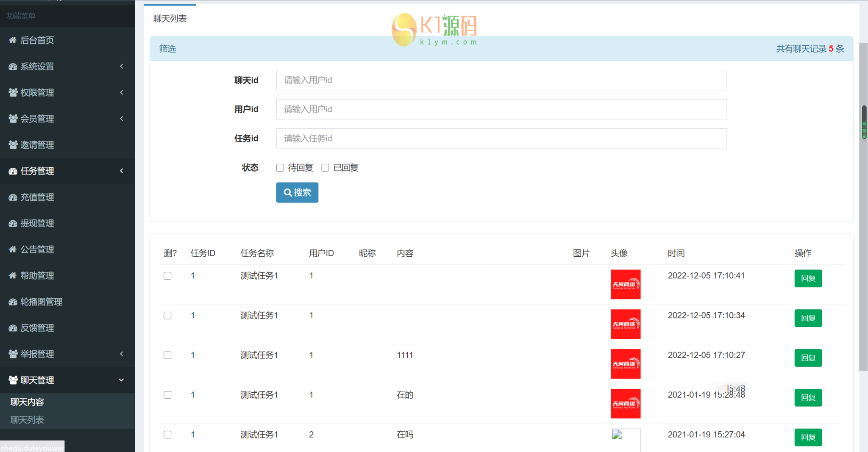Click the home icon beside 后台首页
The width and height of the screenshot is (868, 452).
pos(13,40)
